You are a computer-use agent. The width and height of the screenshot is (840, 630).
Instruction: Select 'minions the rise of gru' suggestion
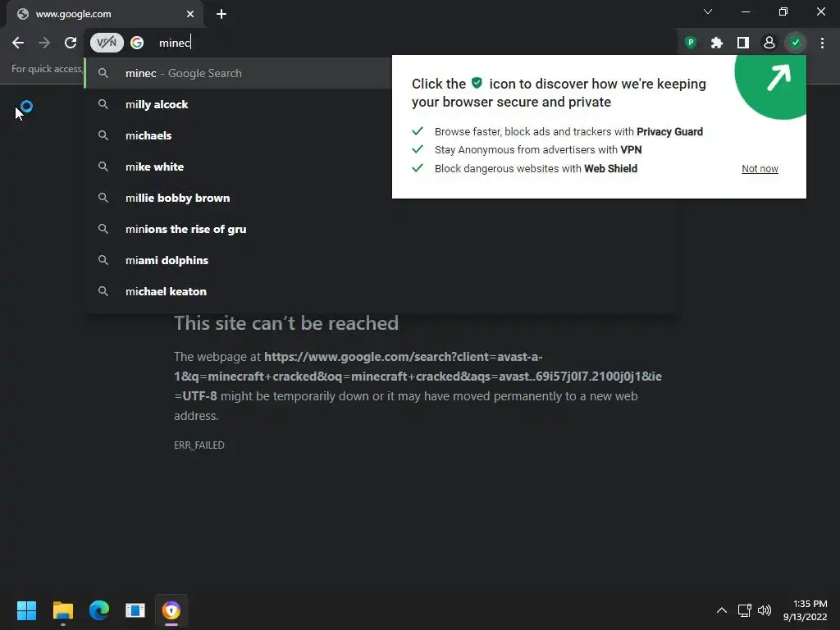pyautogui.click(x=381, y=229)
